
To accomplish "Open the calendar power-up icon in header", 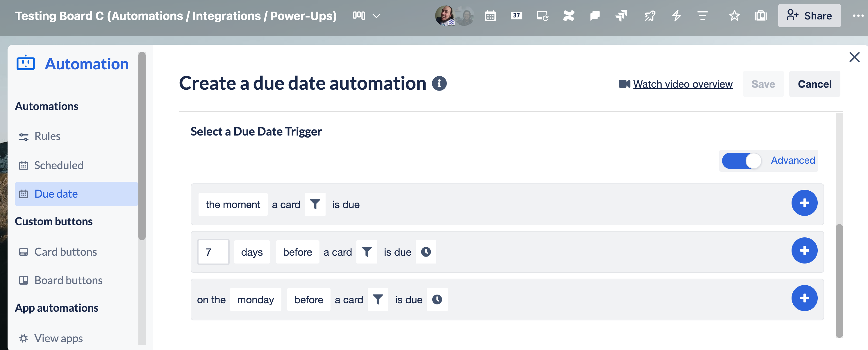I will pos(490,16).
